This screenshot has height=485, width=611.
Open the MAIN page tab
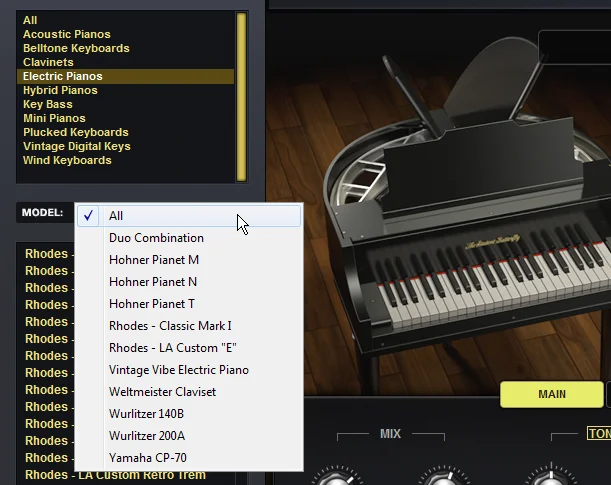tap(552, 394)
